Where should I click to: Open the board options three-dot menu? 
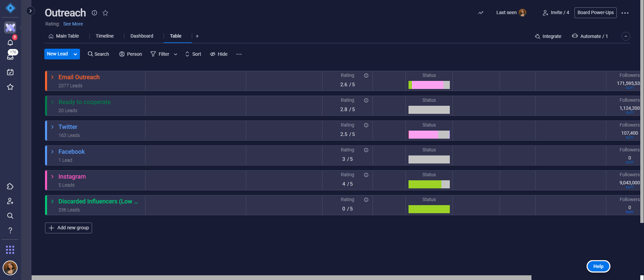click(x=625, y=13)
